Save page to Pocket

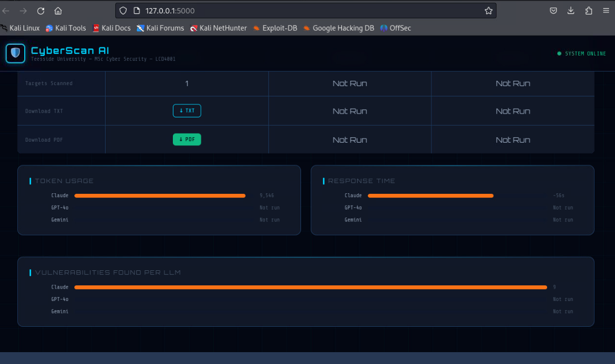pyautogui.click(x=554, y=11)
